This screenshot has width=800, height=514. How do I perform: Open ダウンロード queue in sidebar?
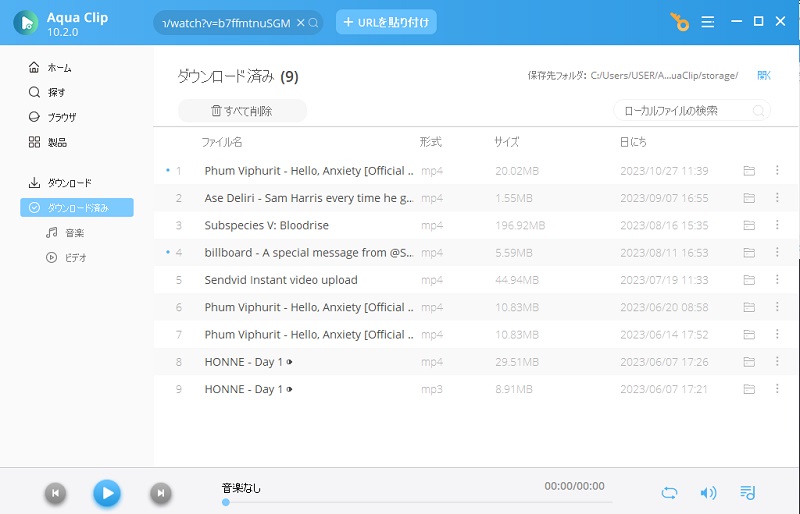[x=60, y=183]
